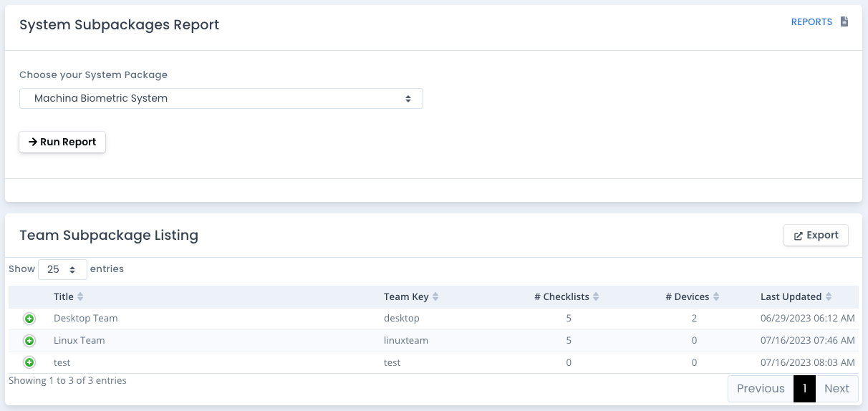
Task: Select page 1 in pagination
Action: (x=804, y=389)
